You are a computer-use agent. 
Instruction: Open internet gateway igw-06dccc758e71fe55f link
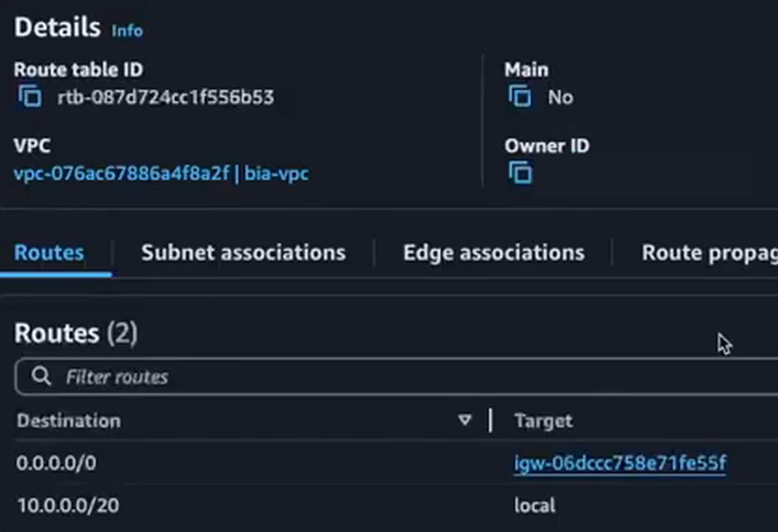620,463
